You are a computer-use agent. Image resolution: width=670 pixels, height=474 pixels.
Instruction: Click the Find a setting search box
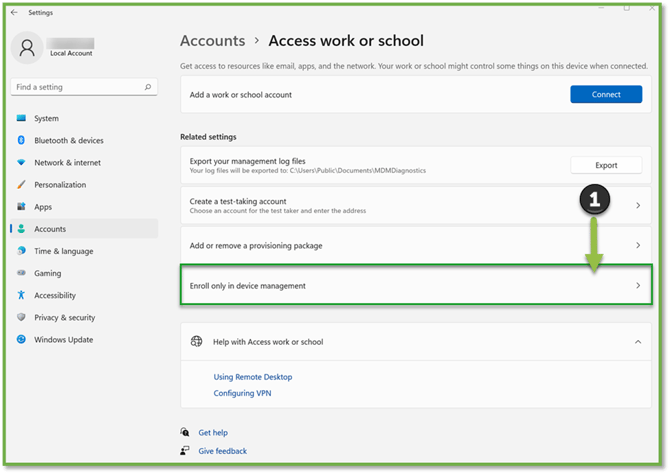[82, 87]
